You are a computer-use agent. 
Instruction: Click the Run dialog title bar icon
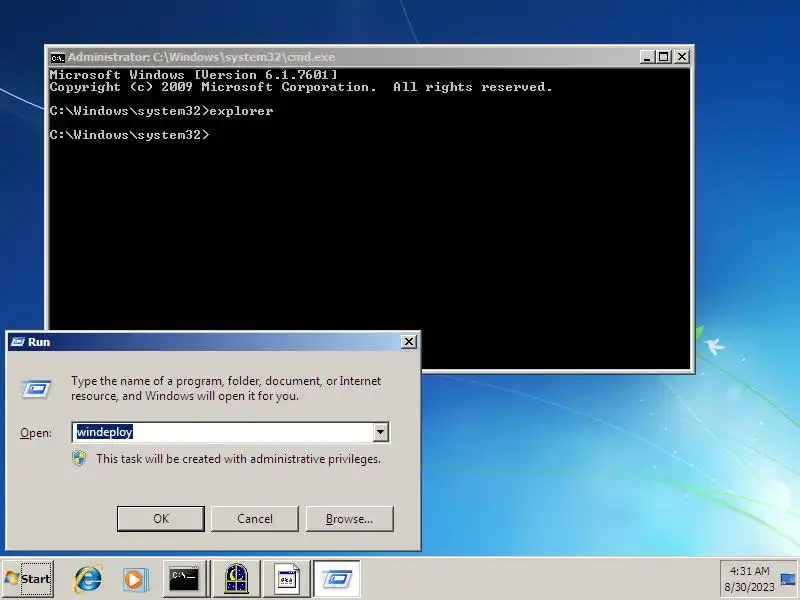click(17, 342)
